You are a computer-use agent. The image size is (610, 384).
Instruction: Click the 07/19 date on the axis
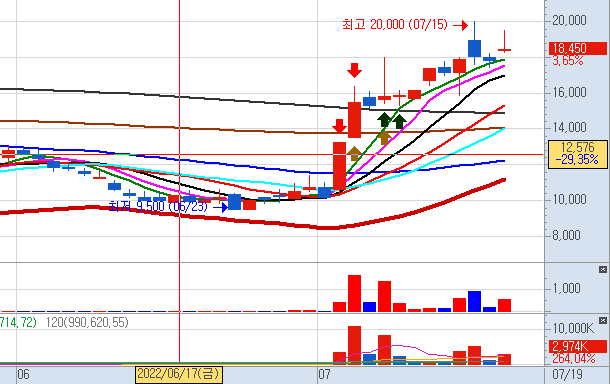coord(568,375)
